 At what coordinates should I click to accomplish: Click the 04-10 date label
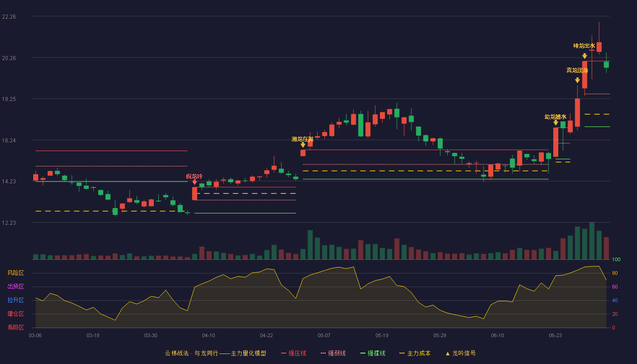pos(208,335)
